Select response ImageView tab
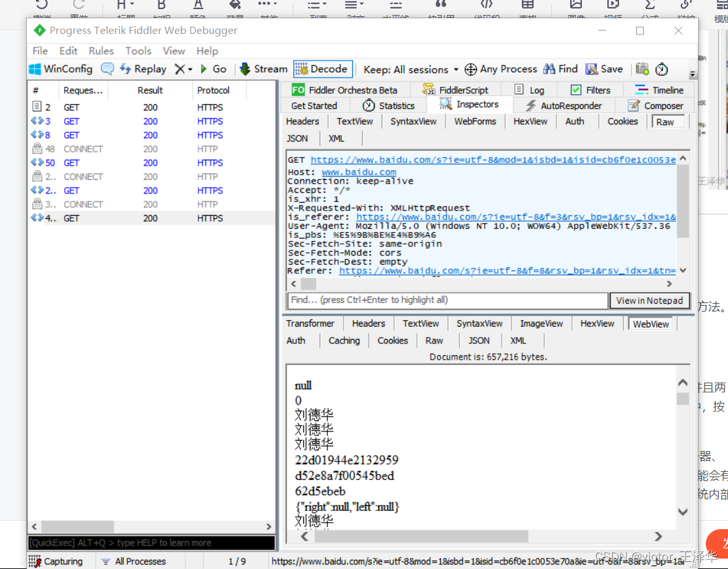The width and height of the screenshot is (728, 569). coord(541,324)
